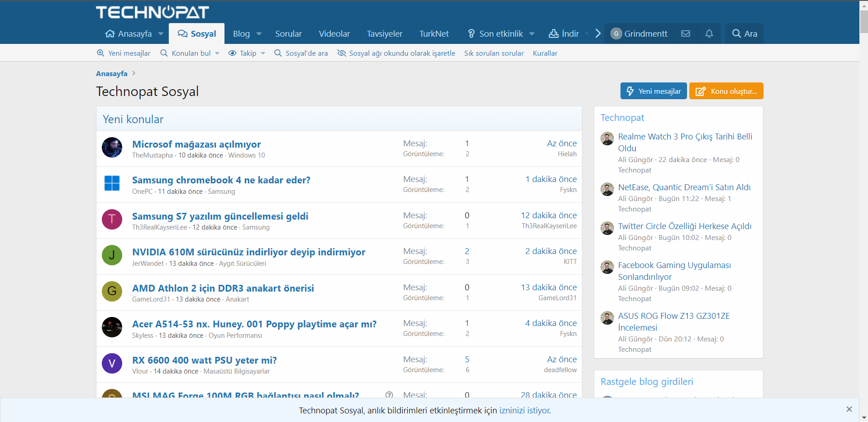Open JerWandet's J avatar
Viewport: 868px width, 422px height.
click(112, 255)
